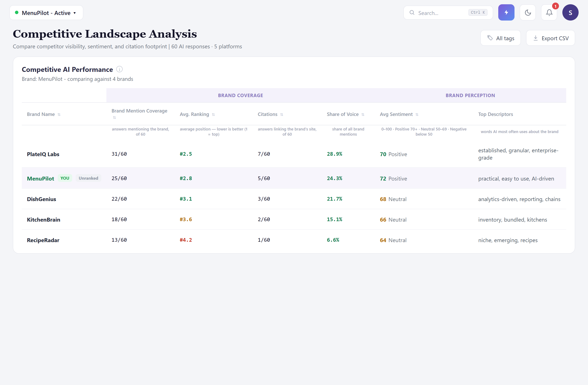The width and height of the screenshot is (588, 385).
Task: Select the Brand Coverage column group header
Action: [x=240, y=95]
